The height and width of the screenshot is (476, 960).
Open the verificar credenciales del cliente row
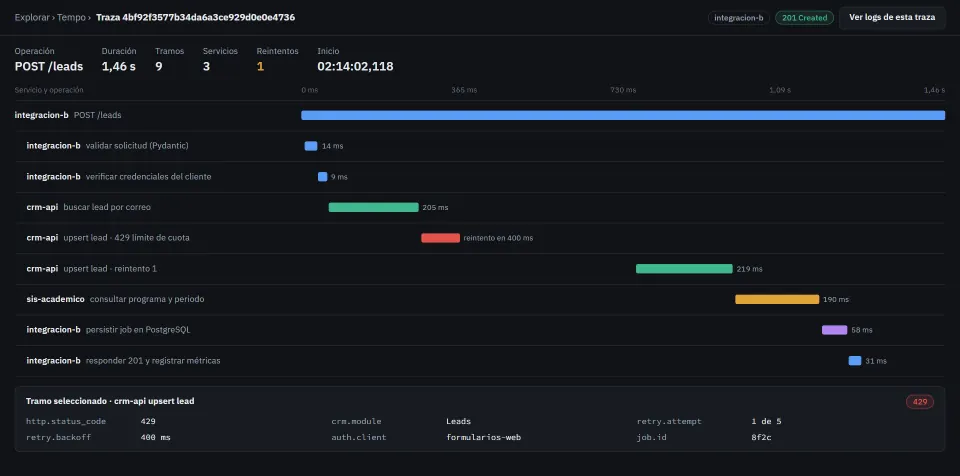[480, 176]
